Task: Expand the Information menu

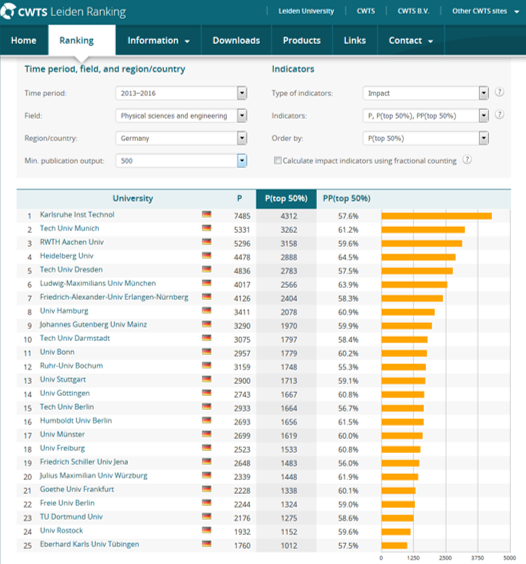Action: pos(158,40)
